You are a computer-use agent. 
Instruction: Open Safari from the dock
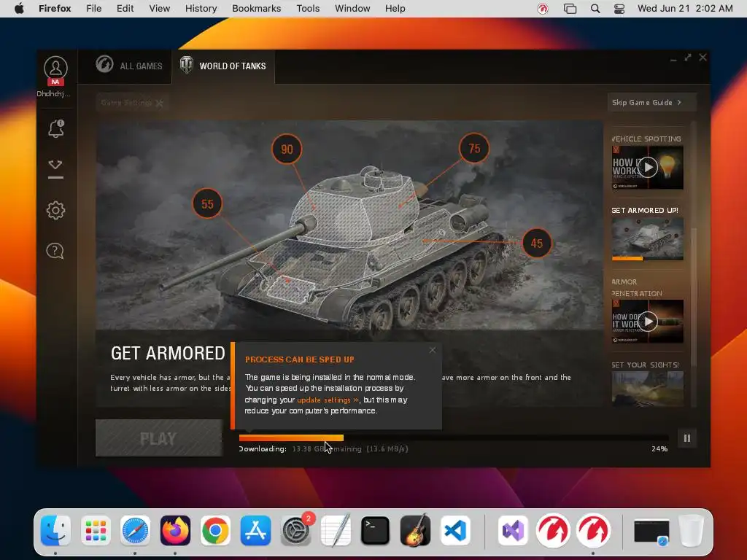tap(135, 531)
